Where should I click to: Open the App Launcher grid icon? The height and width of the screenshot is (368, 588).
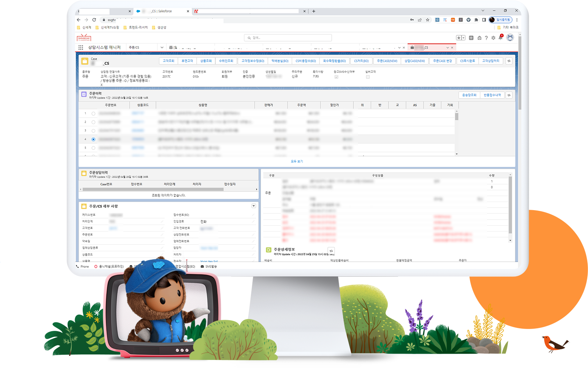click(x=81, y=47)
